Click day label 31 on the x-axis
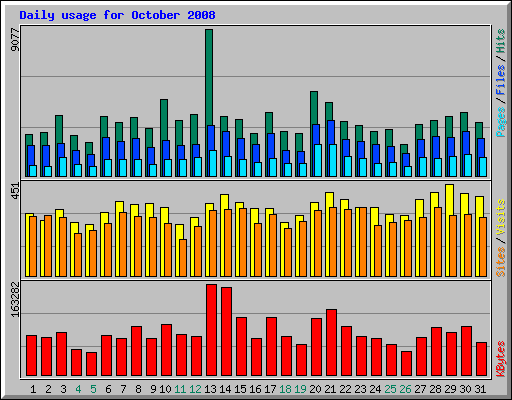The height and width of the screenshot is (400, 512). coord(480,389)
